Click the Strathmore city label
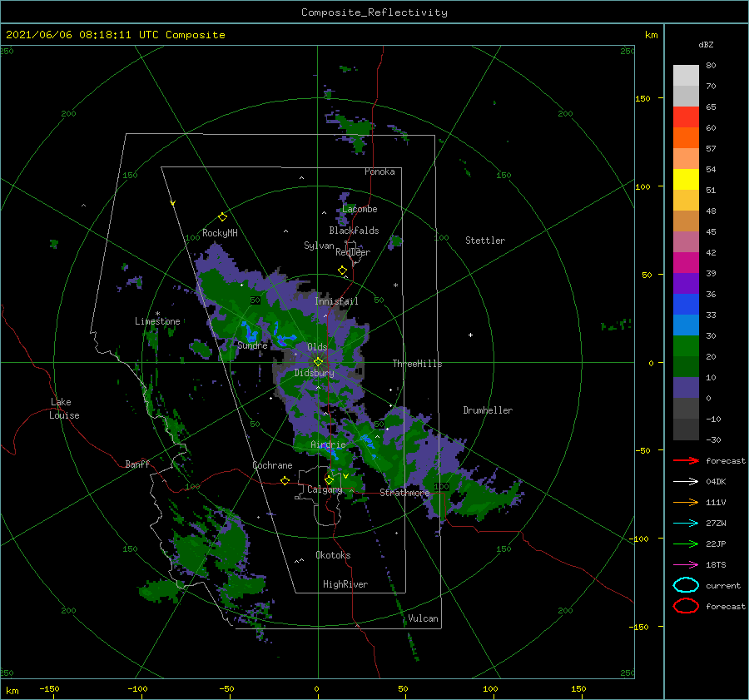The image size is (749, 700). coord(404,493)
